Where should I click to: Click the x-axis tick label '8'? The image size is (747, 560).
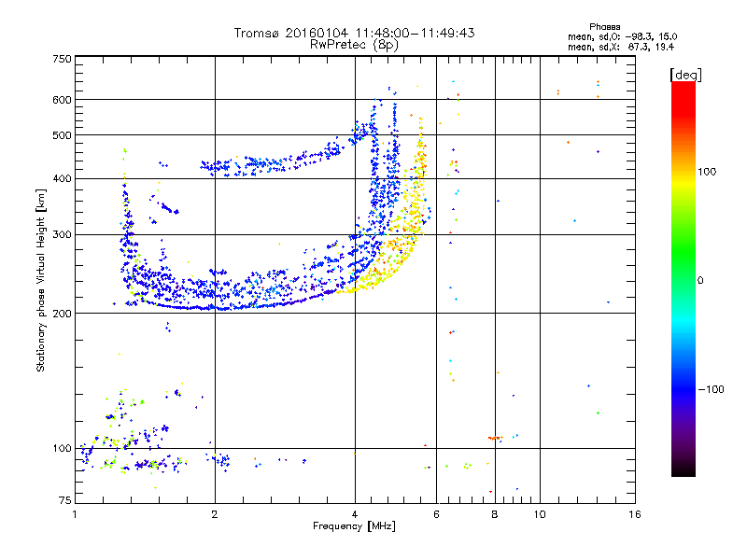point(495,514)
